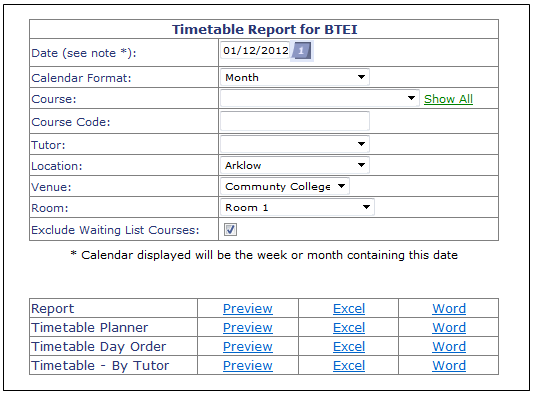Expand the Tutor dropdown
Image resolution: width=535 pixels, height=395 pixels.
point(295,144)
